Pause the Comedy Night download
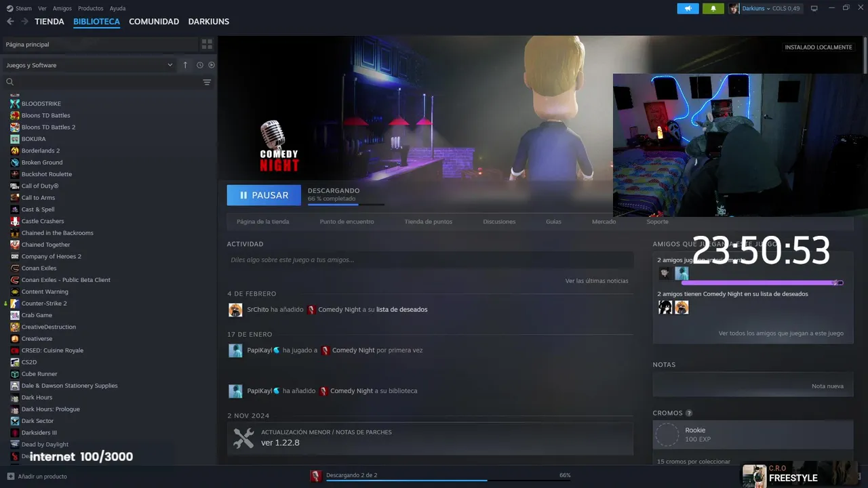 coord(264,195)
